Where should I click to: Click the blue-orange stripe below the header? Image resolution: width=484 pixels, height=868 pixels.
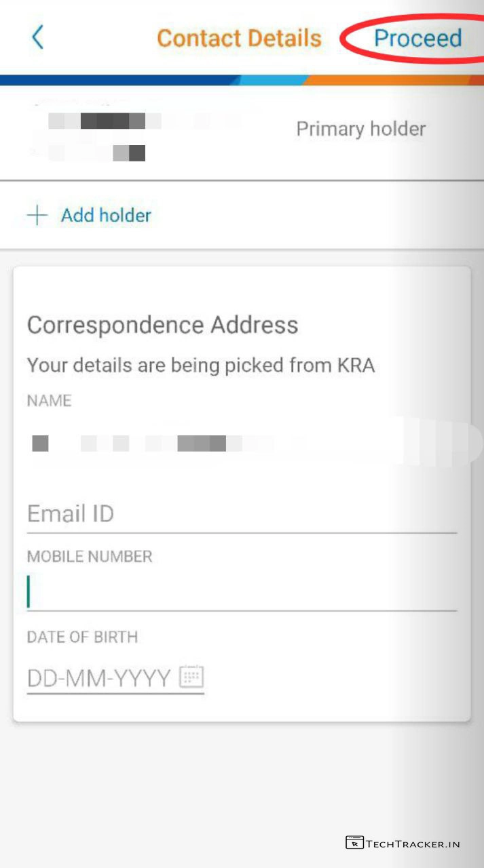(242, 80)
